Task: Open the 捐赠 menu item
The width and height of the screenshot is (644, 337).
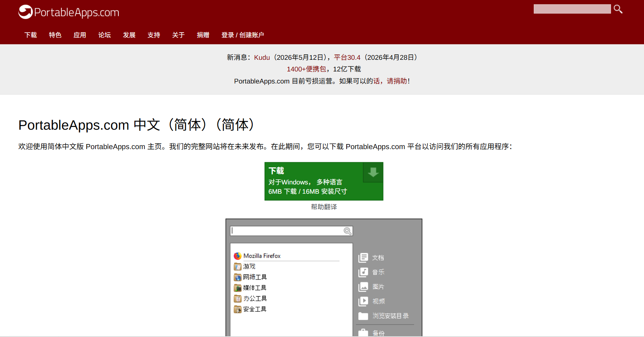Action: 203,35
